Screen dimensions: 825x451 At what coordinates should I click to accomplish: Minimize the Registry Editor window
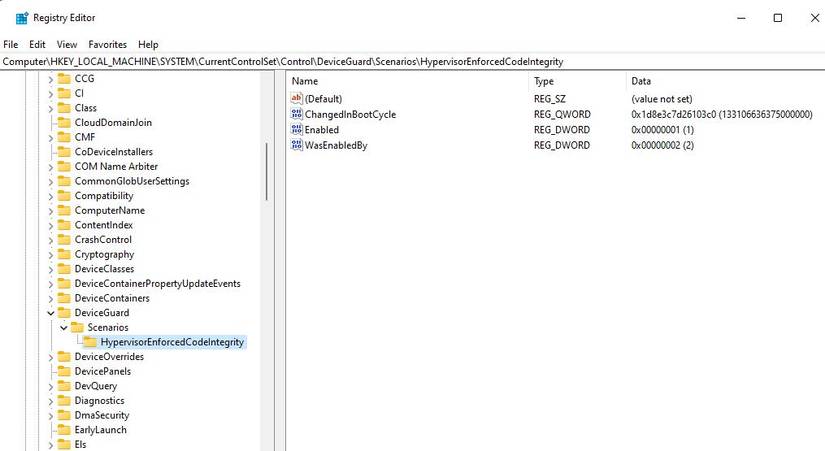tap(741, 18)
